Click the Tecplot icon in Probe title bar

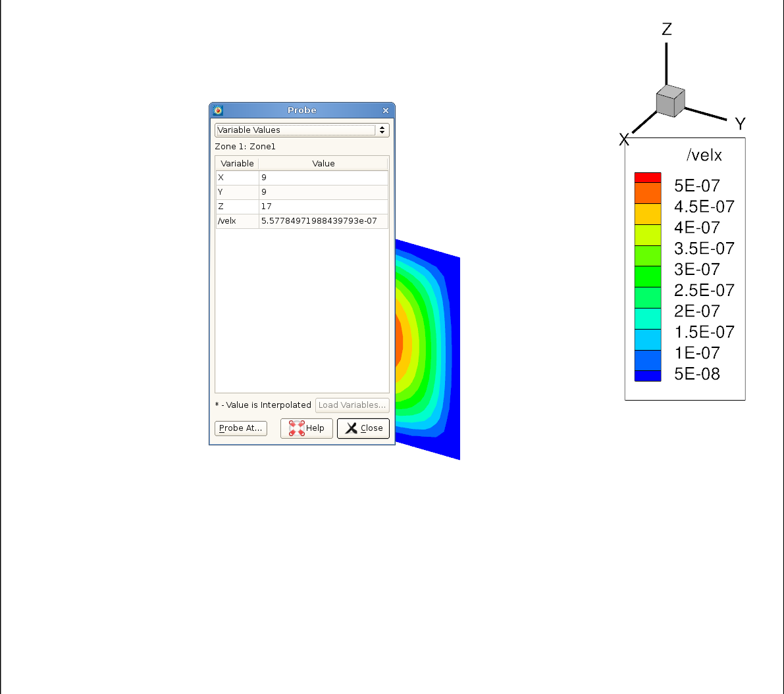click(x=219, y=111)
